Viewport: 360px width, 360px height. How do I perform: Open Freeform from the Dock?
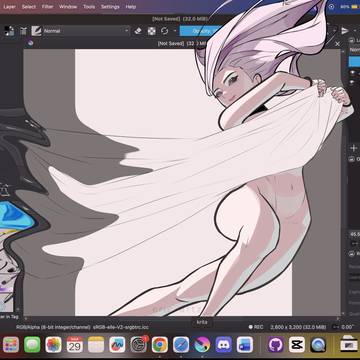(x=117, y=345)
